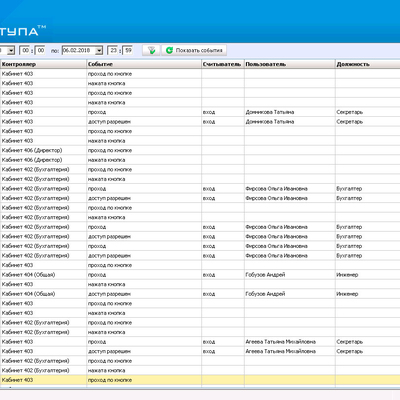The height and width of the screenshot is (400, 400).
Task: Click the end minutes field showing 59
Action: [x=128, y=50]
